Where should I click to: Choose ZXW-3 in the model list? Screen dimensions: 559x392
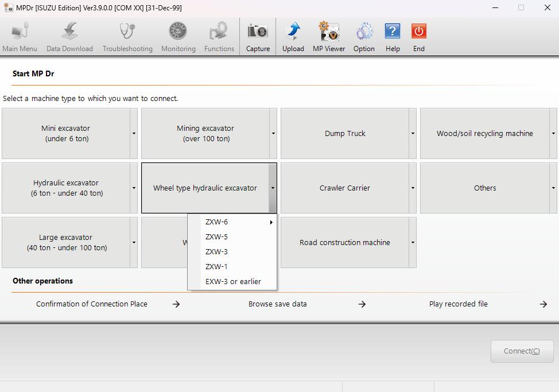pyautogui.click(x=232, y=252)
